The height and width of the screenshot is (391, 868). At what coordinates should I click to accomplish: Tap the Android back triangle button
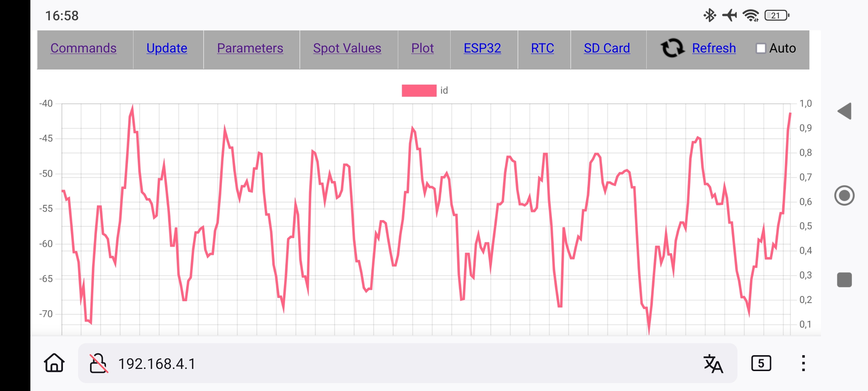[x=844, y=111]
